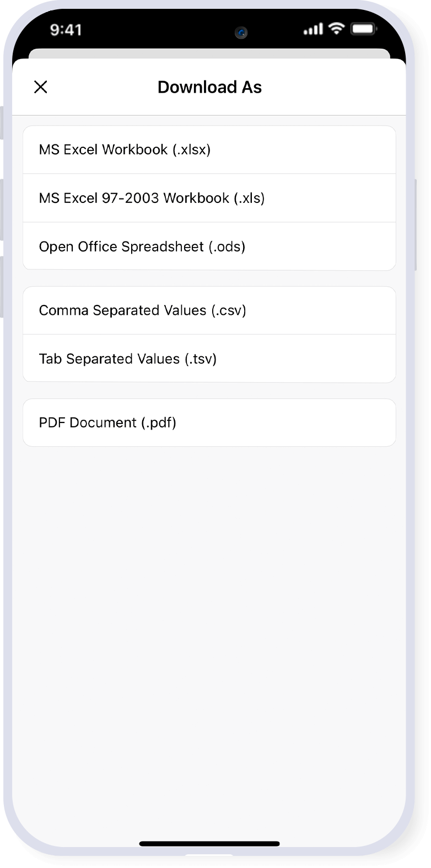Image resolution: width=431 pixels, height=868 pixels.
Task: Tap the cellular signal bars icon
Action: click(x=313, y=29)
